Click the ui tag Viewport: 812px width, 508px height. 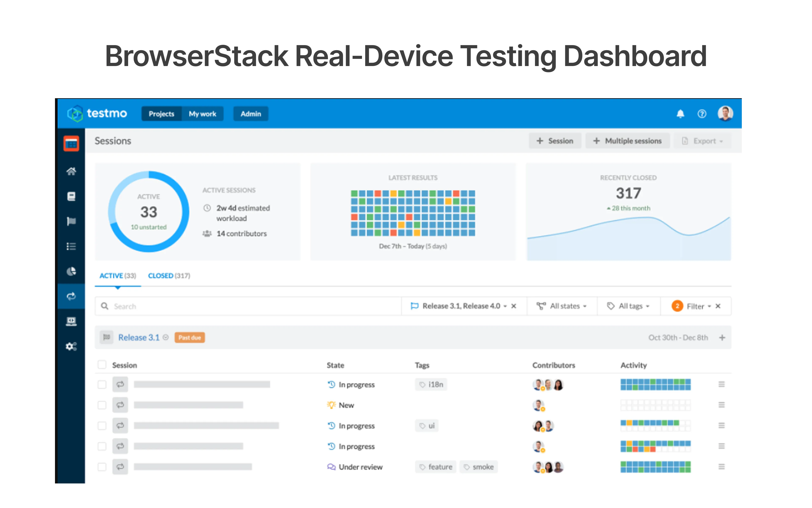tap(427, 426)
